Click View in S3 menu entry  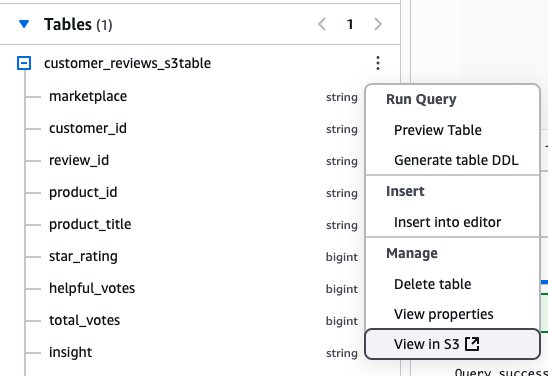(452, 344)
